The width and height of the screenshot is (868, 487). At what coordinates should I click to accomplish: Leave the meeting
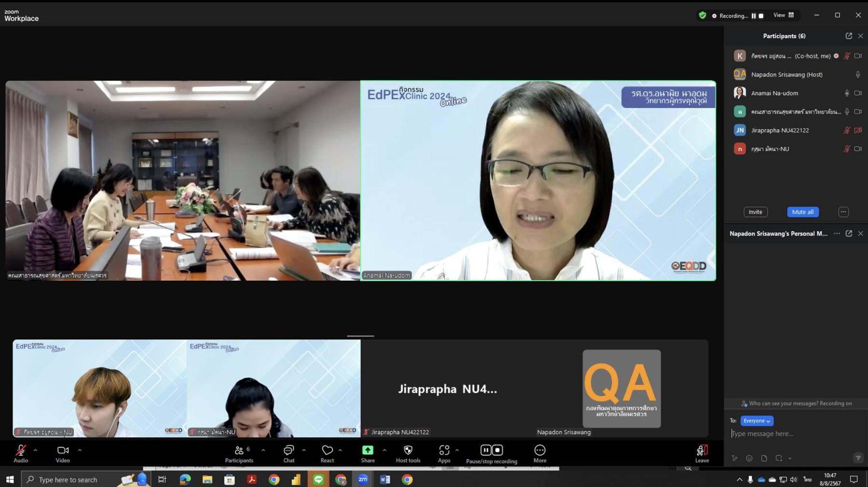click(702, 453)
